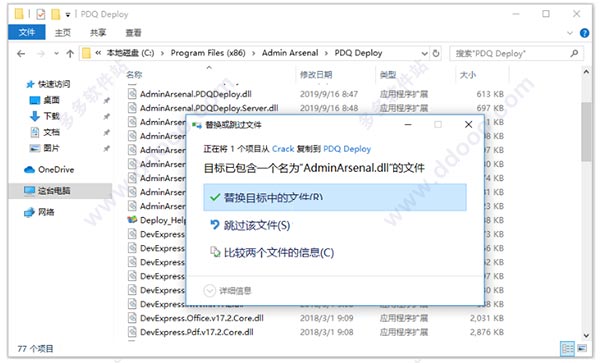Expand 详细信息 in the replace dialog
The height and width of the screenshot is (363, 600).
pyautogui.click(x=227, y=291)
